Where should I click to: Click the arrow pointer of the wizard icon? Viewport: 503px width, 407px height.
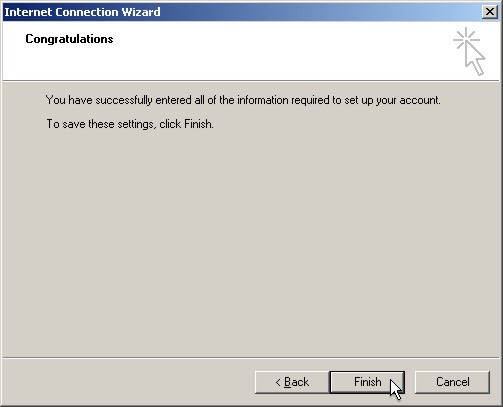click(475, 58)
